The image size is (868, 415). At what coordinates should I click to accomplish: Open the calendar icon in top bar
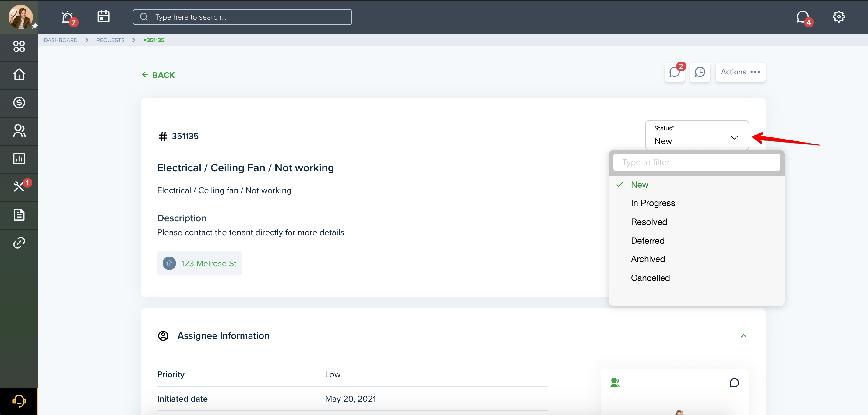pos(104,16)
